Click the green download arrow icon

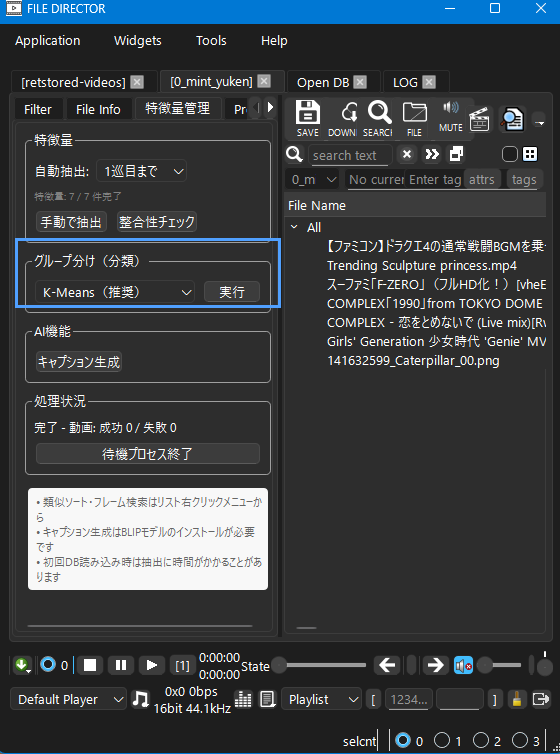pos(22,665)
